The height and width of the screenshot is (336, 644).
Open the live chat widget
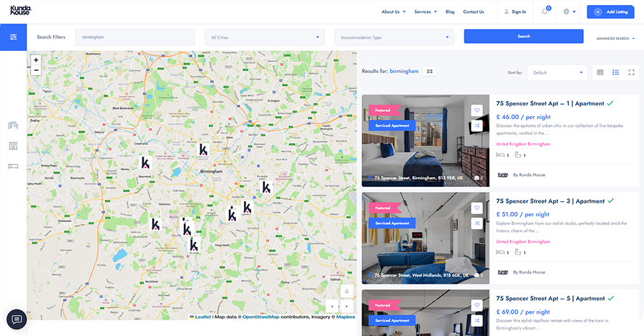[17, 319]
